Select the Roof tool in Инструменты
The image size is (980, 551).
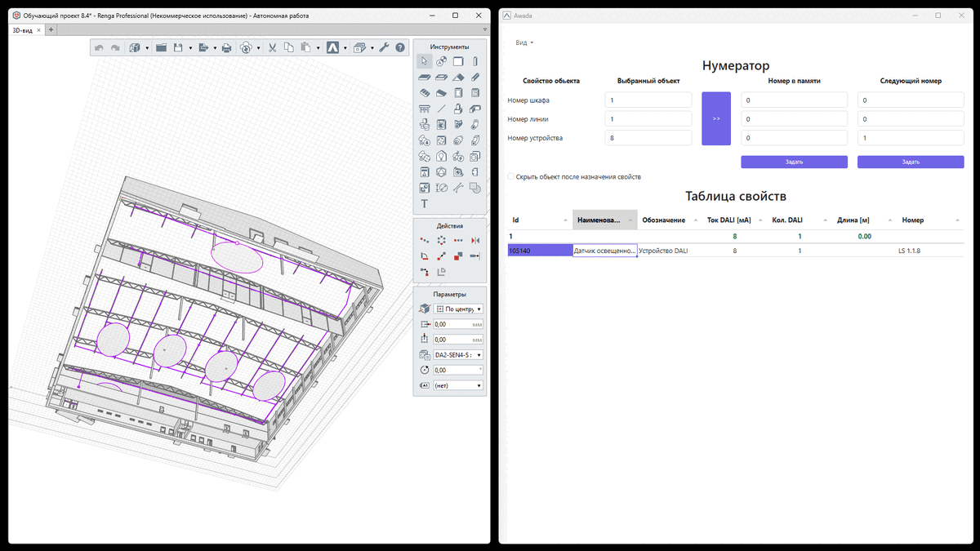tap(459, 77)
